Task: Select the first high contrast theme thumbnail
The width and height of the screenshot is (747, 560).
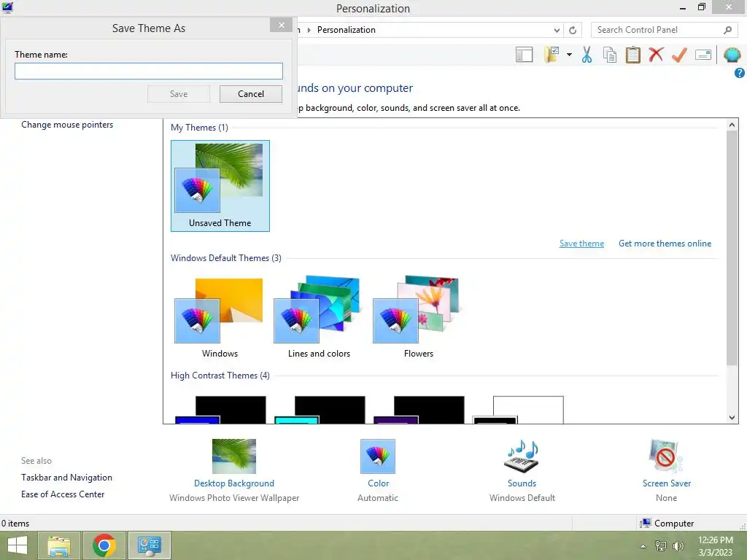Action: [220, 410]
